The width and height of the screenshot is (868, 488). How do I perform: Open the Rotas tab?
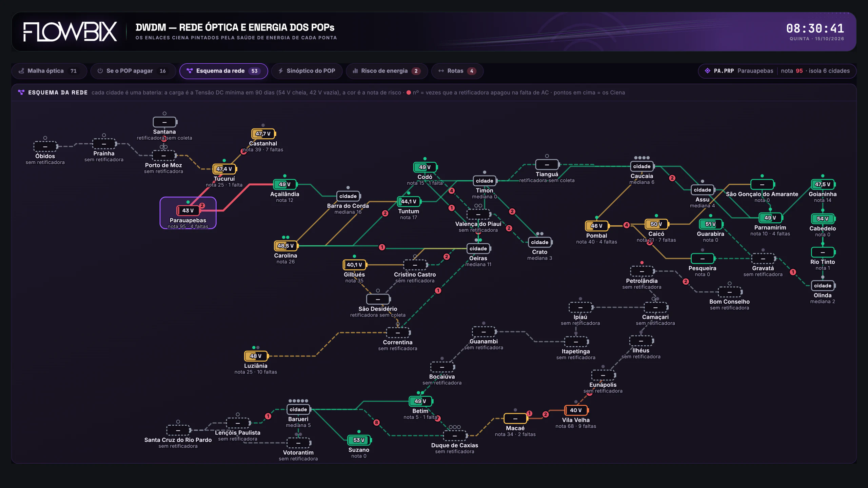(457, 71)
